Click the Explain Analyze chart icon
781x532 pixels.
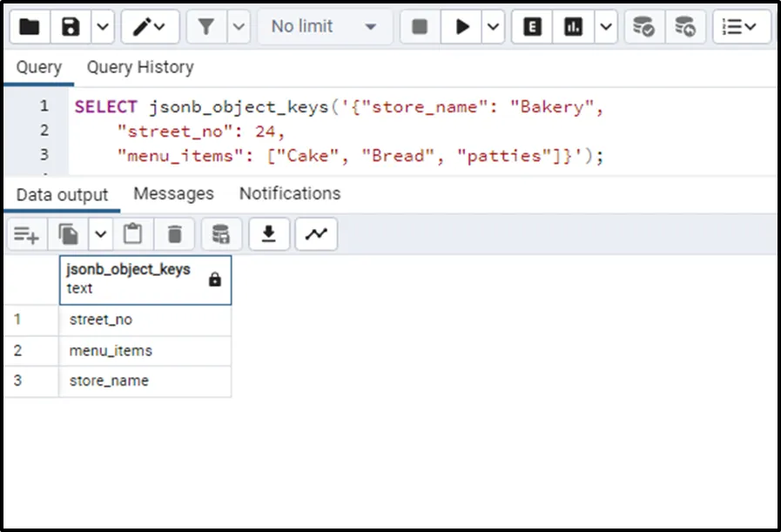pos(573,27)
